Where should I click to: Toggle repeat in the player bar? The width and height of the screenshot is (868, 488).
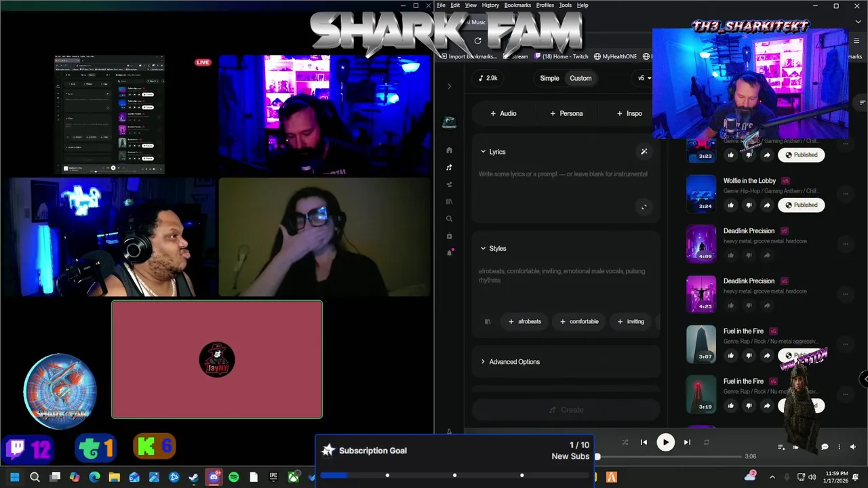point(706,443)
